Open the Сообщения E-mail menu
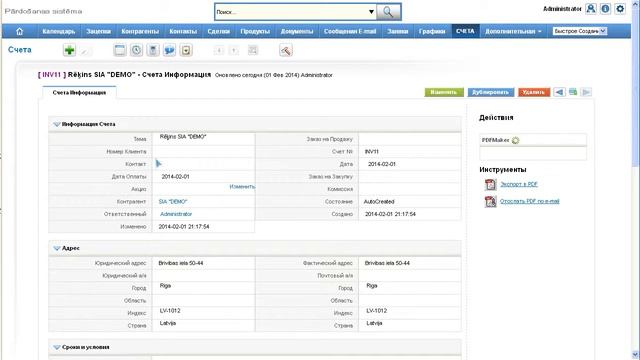This screenshot has height=360, width=640. (x=350, y=31)
